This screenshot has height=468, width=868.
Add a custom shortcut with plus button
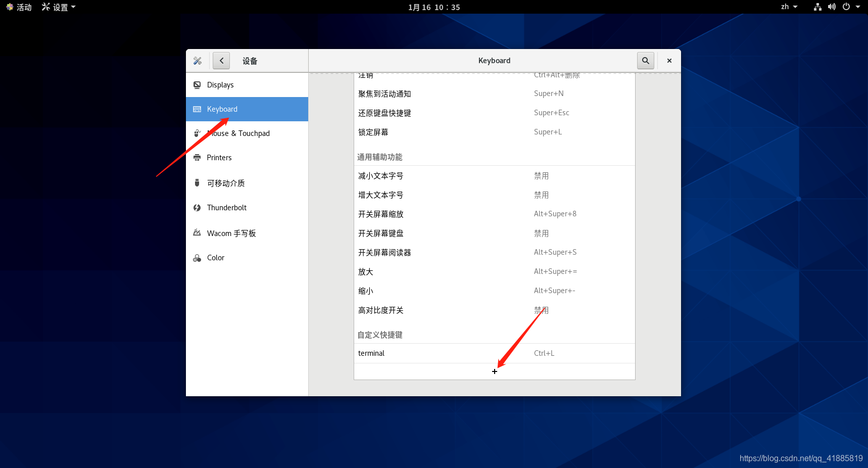[x=495, y=371]
